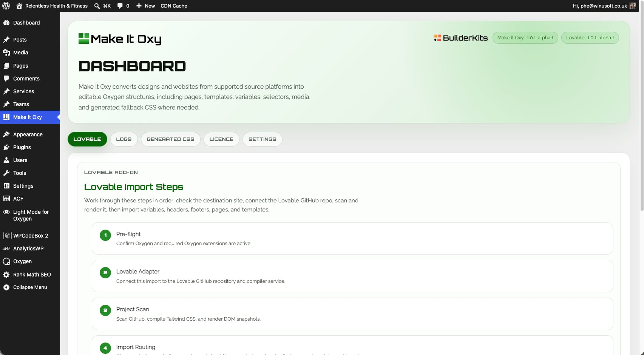The width and height of the screenshot is (644, 355).
Task: Open CDN Cache in the admin bar
Action: (x=174, y=6)
